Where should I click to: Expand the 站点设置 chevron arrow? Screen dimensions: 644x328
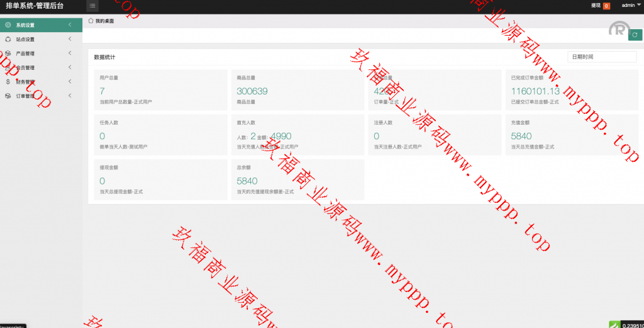pos(70,39)
